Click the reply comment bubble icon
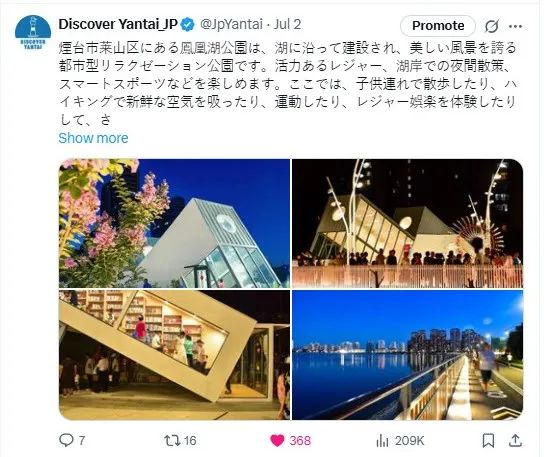This screenshot has width=544, height=457. tap(66, 440)
